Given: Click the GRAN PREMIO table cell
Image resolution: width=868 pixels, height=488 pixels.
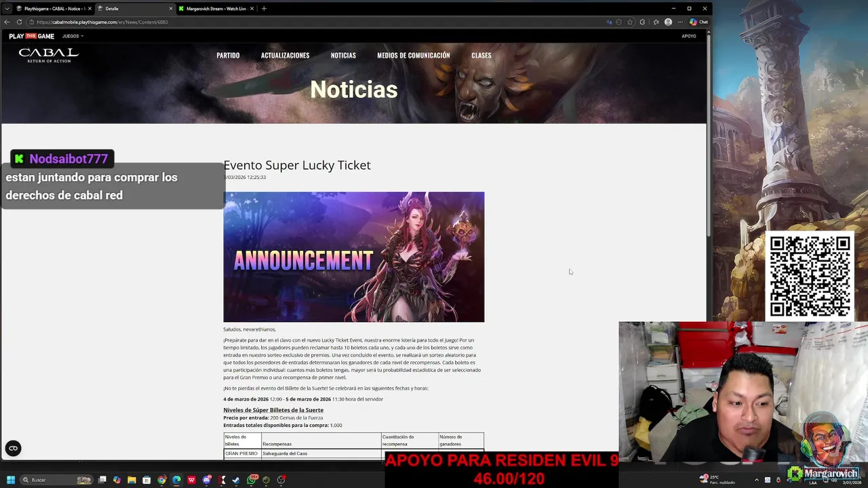Looking at the screenshot, I should click(241, 453).
